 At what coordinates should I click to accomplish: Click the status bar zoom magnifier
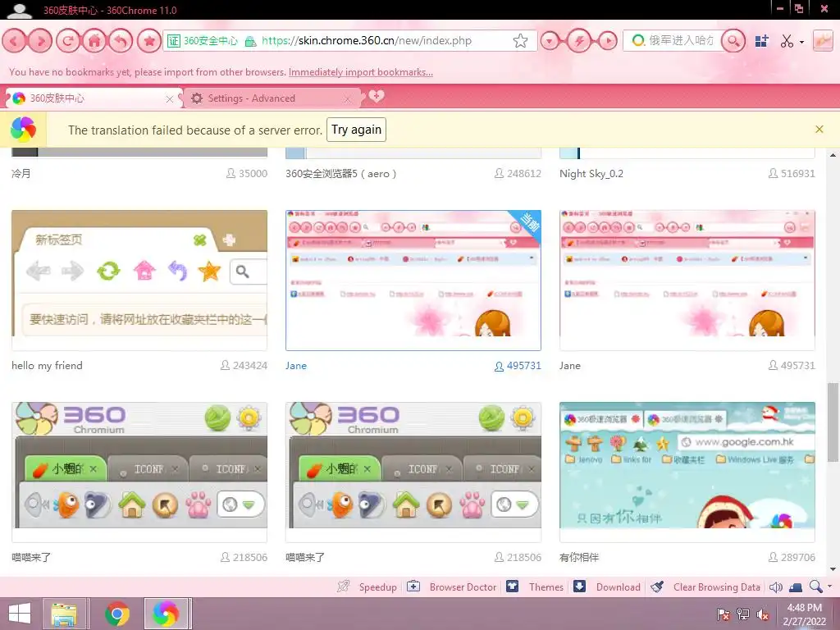[815, 587]
